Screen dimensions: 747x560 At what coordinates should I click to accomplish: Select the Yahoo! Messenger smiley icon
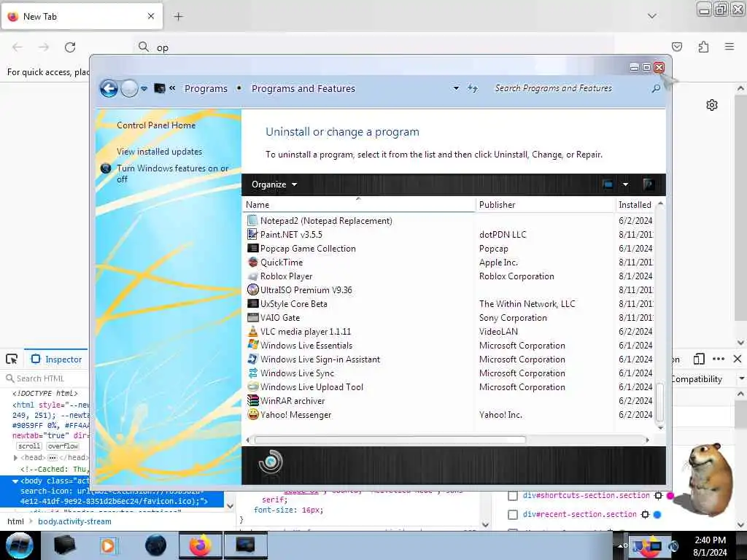pos(252,414)
